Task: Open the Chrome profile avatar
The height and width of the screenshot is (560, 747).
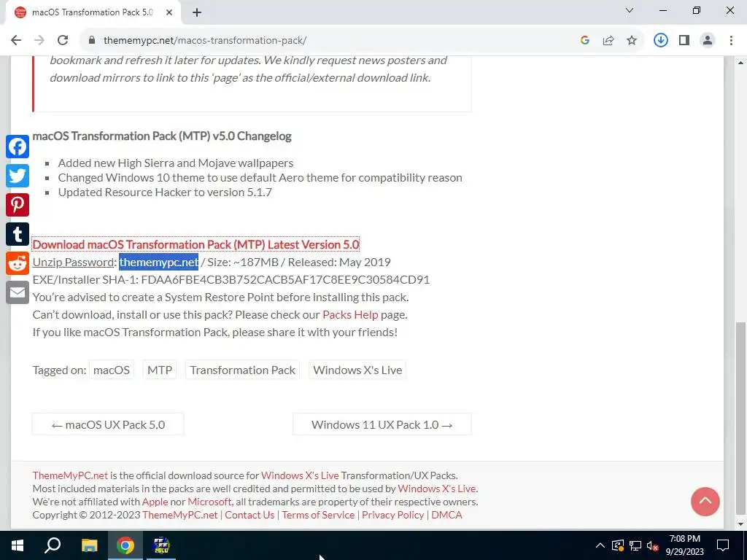Action: coord(708,40)
